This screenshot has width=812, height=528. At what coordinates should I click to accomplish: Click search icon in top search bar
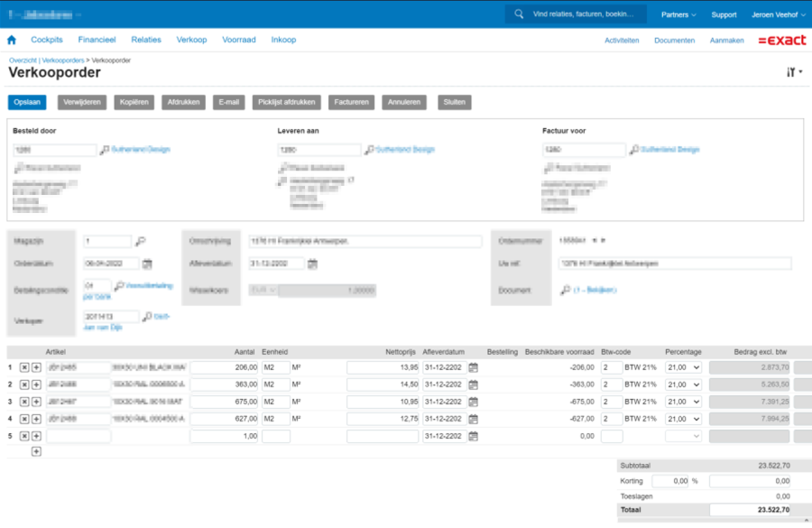tap(520, 14)
